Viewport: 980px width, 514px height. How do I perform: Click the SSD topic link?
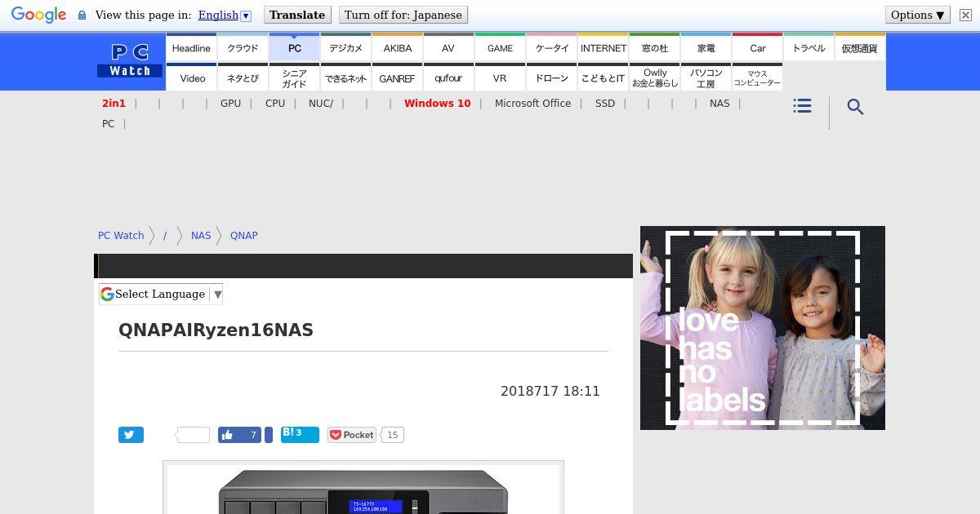[605, 104]
